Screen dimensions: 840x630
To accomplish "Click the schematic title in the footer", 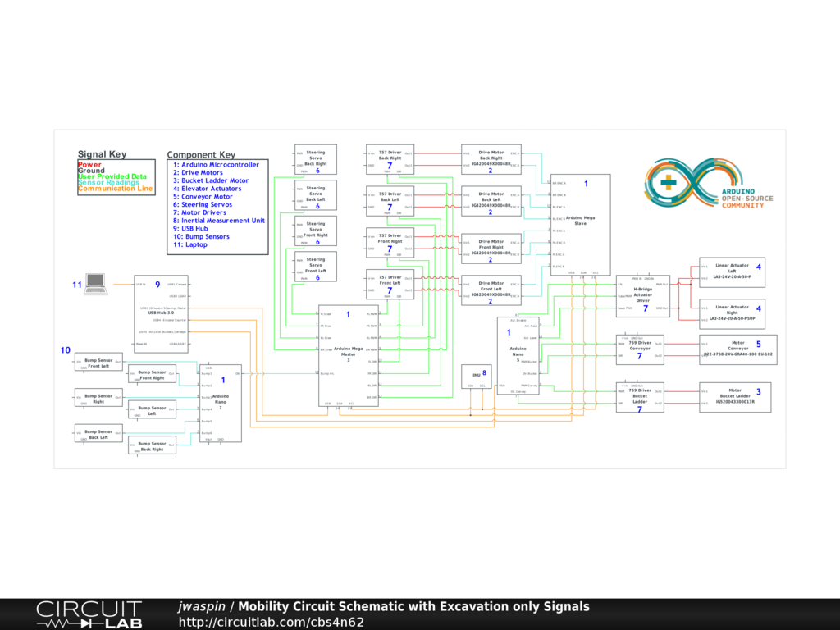I will pos(413,607).
